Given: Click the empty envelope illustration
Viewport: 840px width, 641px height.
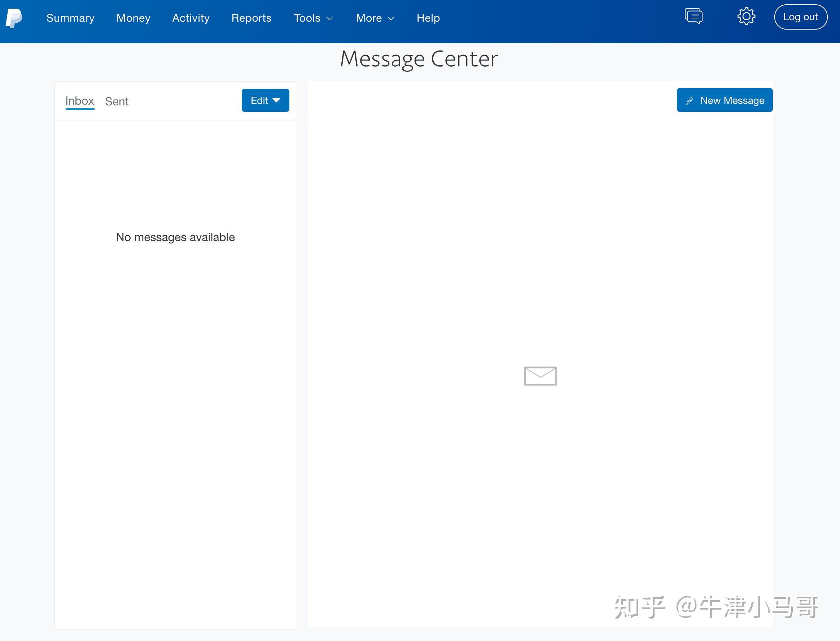Looking at the screenshot, I should (x=540, y=376).
